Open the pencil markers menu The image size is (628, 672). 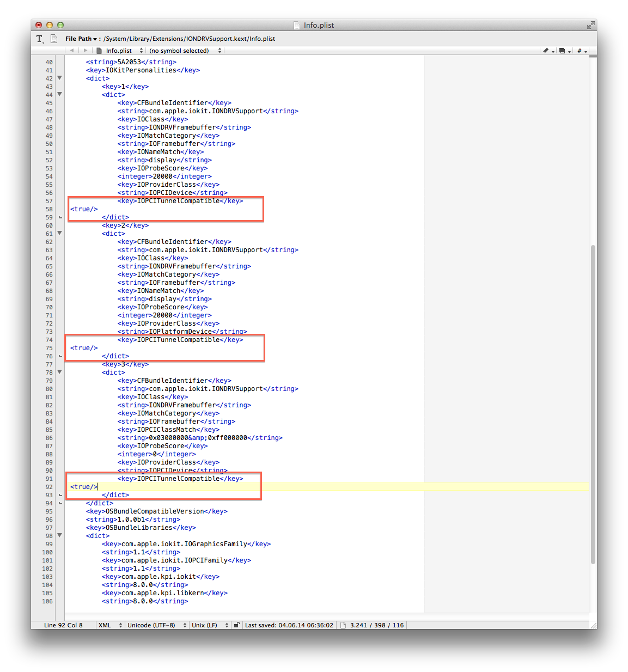click(x=548, y=51)
